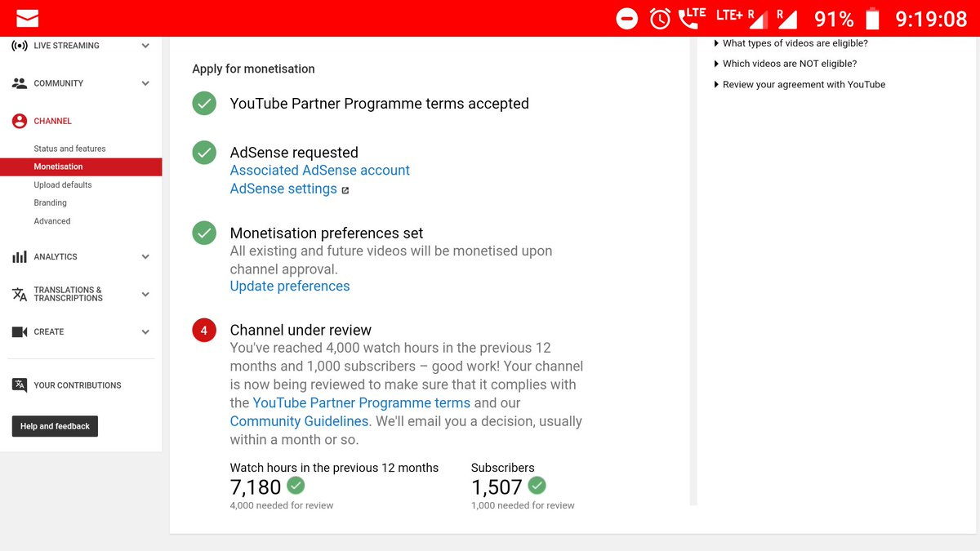Click the 1,507 subscribers value

[497, 487]
